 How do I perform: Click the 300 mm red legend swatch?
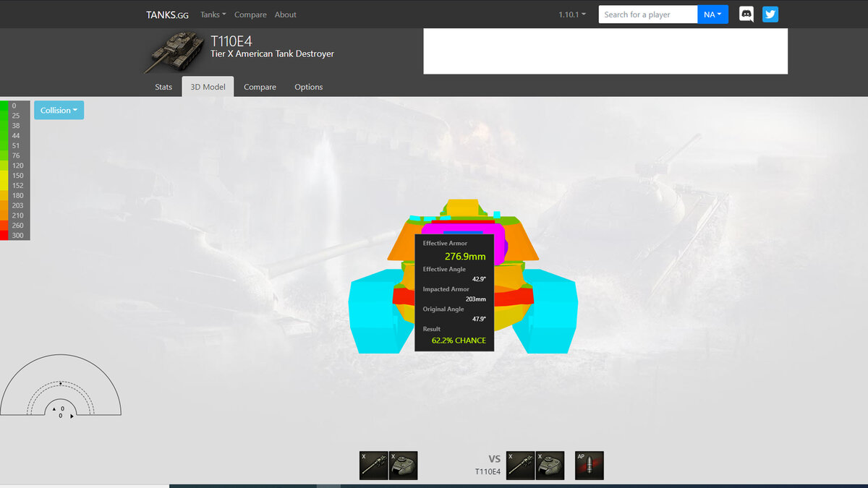(4, 236)
